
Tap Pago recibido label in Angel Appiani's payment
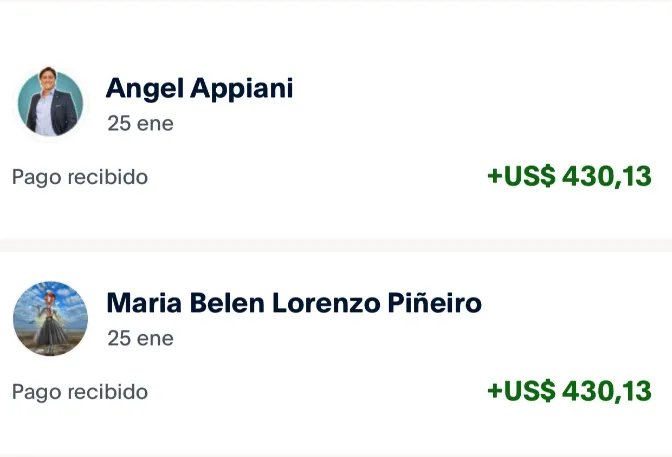click(x=80, y=177)
